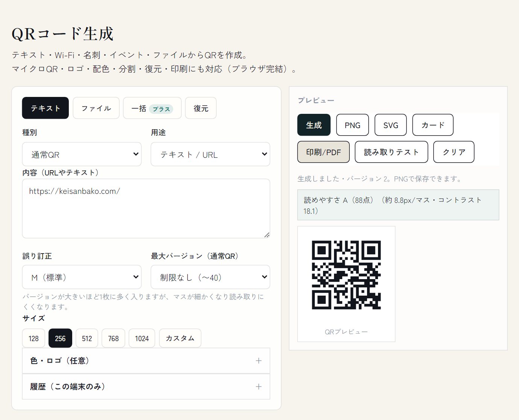
Task: Click into the 内容 URL text area
Action: click(x=146, y=208)
